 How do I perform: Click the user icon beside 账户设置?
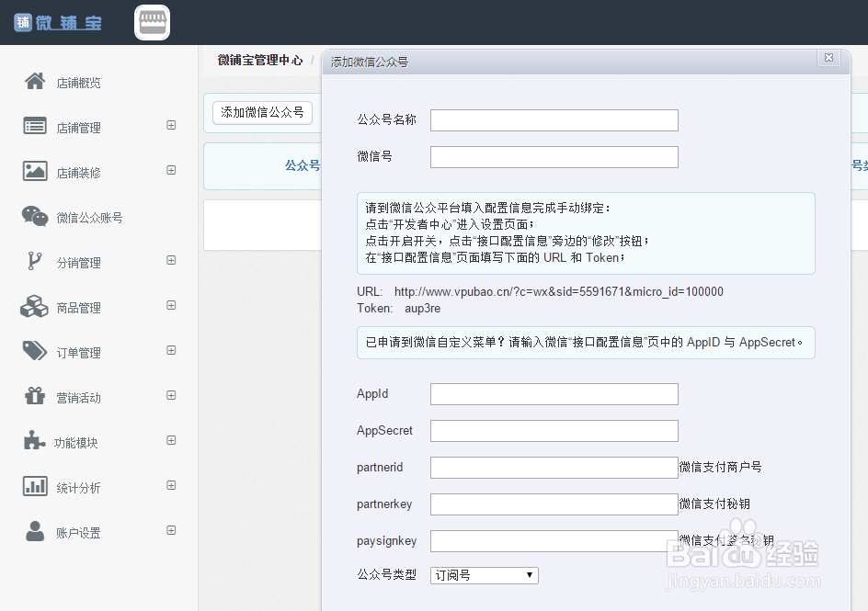coord(35,531)
